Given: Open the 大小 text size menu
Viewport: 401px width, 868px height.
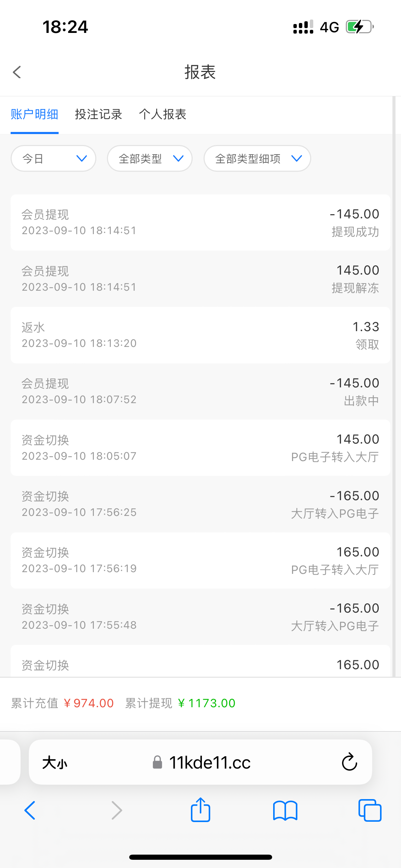Looking at the screenshot, I should click(x=55, y=763).
